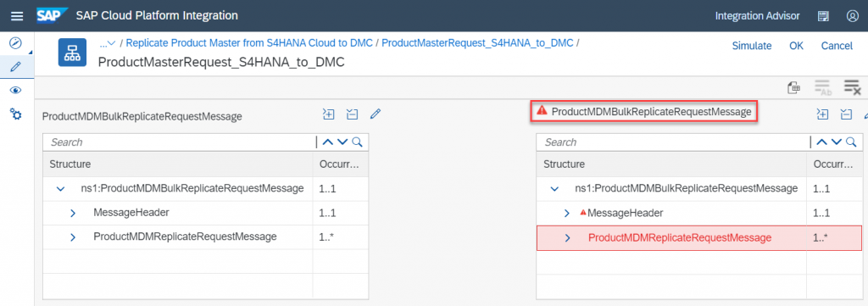The image size is (868, 306).
Task: Expand all nodes in source structure
Action: click(329, 114)
